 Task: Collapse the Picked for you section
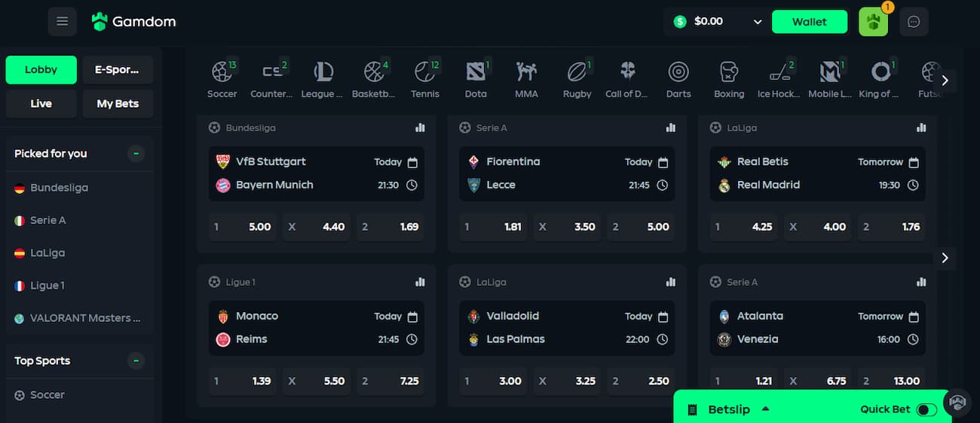click(x=136, y=154)
